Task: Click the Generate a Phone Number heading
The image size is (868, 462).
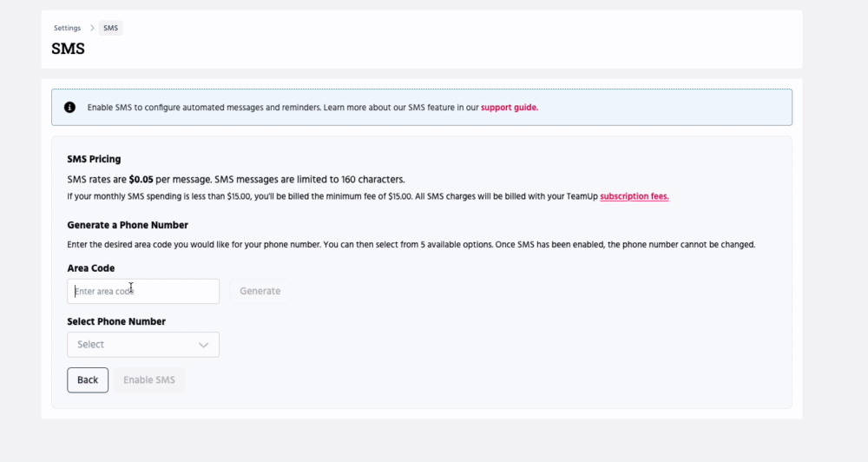Action: (127, 225)
